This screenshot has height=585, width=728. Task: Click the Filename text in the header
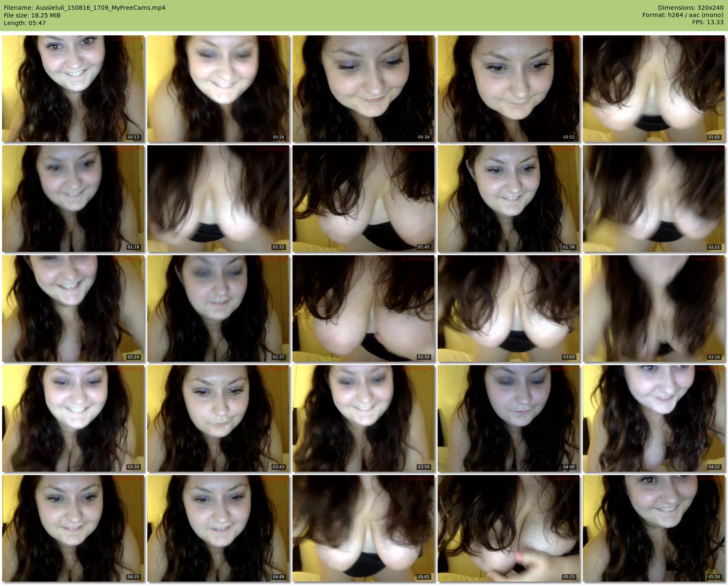[84, 8]
